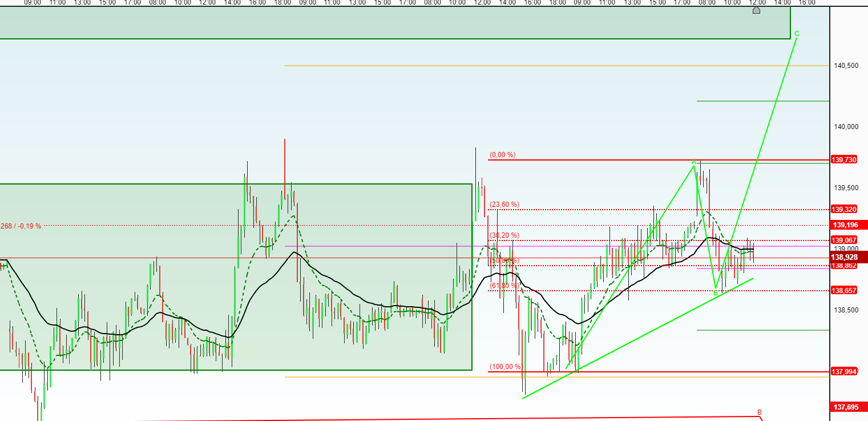Select the (38,20 %) Fibonacci level label

click(x=504, y=235)
